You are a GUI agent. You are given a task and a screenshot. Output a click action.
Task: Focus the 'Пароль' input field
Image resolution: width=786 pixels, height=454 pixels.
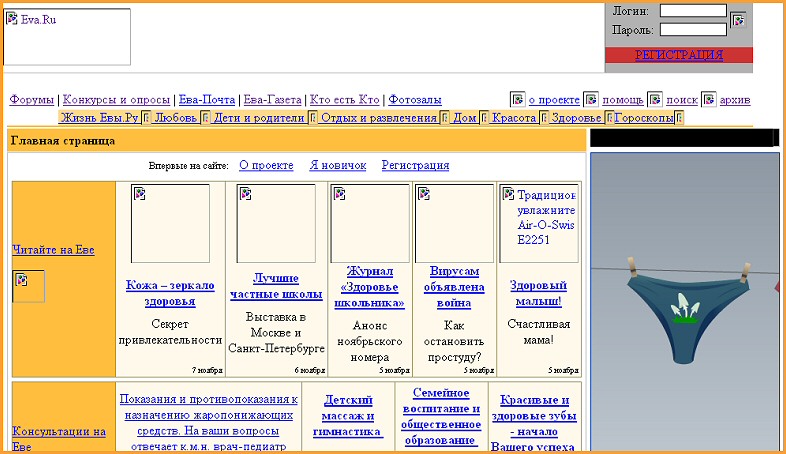point(693,30)
